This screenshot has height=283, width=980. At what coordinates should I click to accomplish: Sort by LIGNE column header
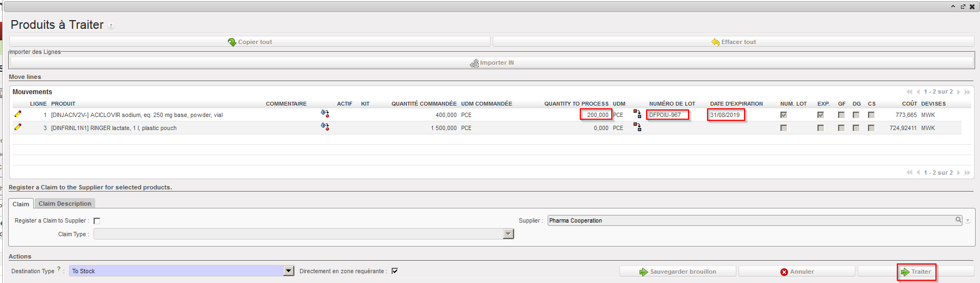coord(38,103)
